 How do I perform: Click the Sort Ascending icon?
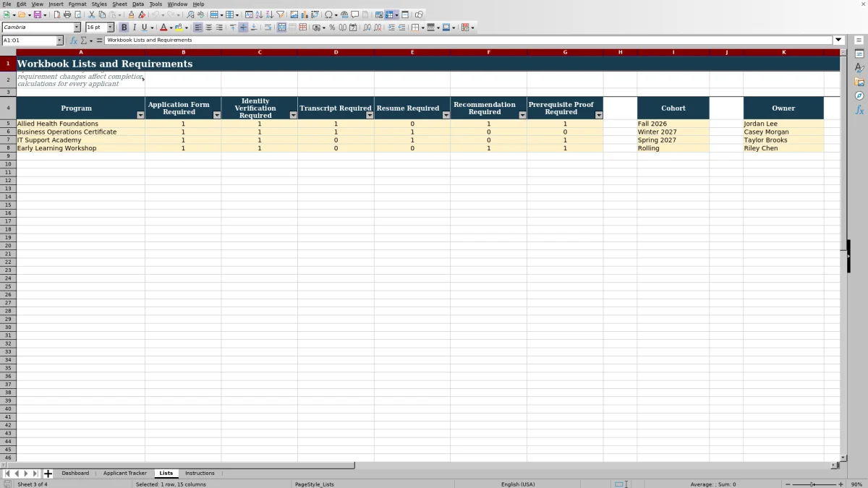pyautogui.click(x=259, y=14)
